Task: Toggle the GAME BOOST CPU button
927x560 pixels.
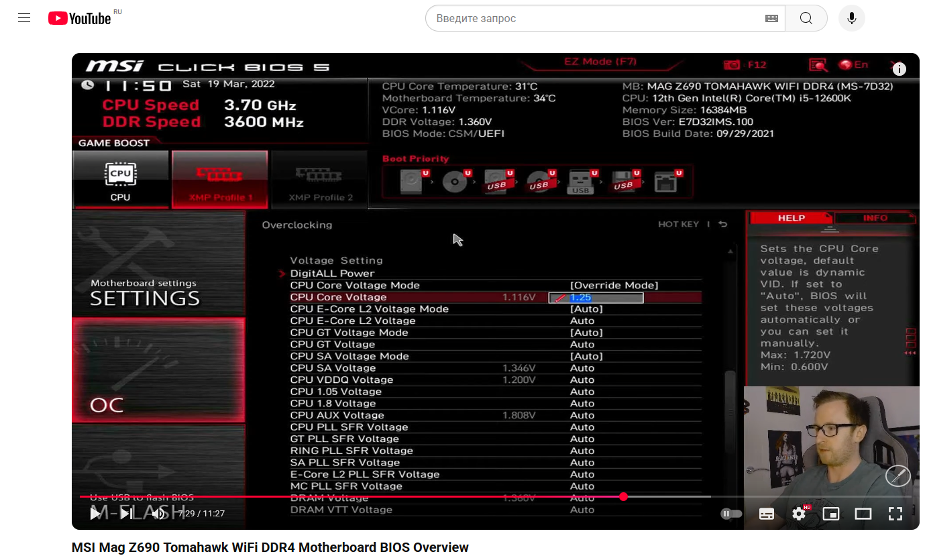Action: click(121, 179)
